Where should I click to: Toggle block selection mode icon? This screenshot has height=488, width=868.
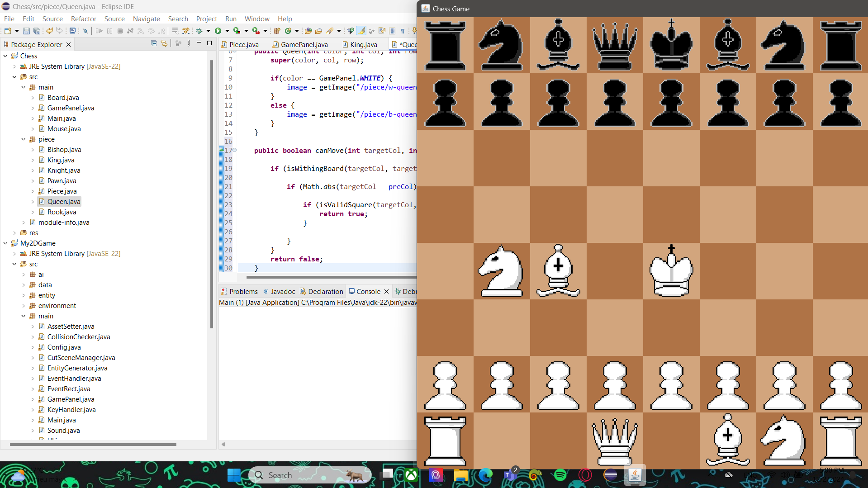pos(392,31)
